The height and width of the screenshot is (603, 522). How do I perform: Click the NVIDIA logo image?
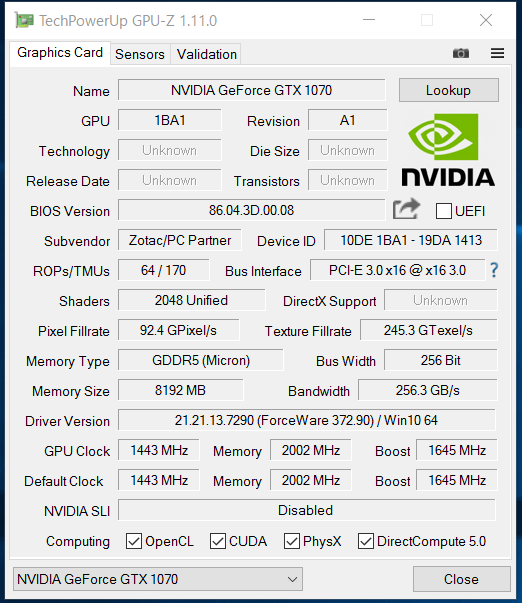pos(448,150)
